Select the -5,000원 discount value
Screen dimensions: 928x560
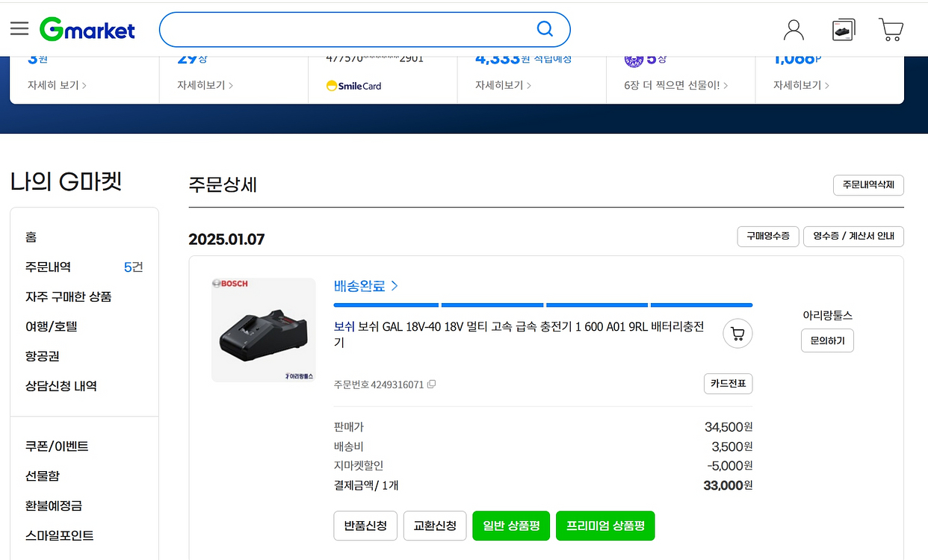click(x=729, y=466)
